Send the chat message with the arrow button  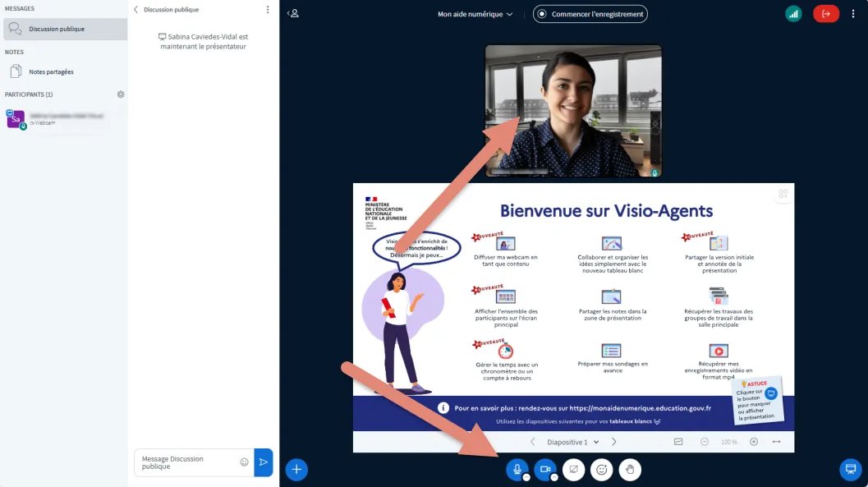tap(264, 462)
